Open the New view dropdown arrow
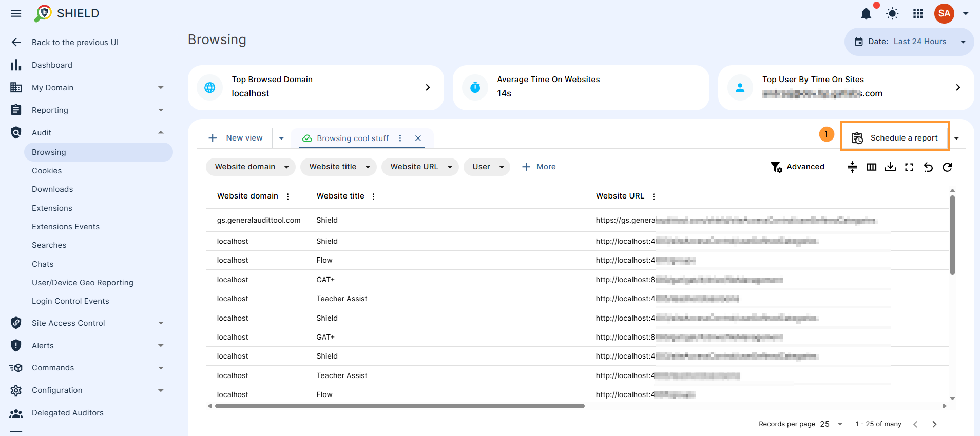 coord(281,138)
